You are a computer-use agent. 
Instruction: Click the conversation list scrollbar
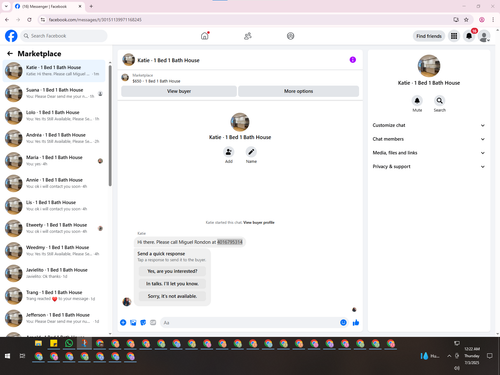tap(110, 126)
